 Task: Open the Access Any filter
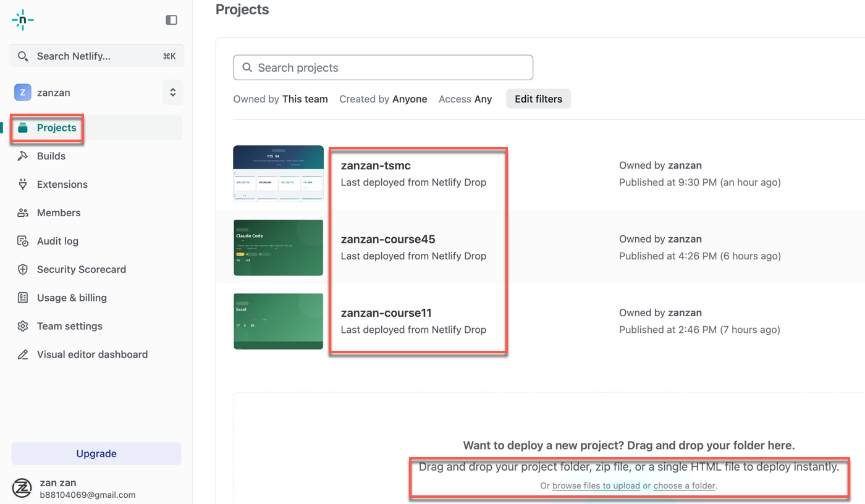[x=465, y=99]
